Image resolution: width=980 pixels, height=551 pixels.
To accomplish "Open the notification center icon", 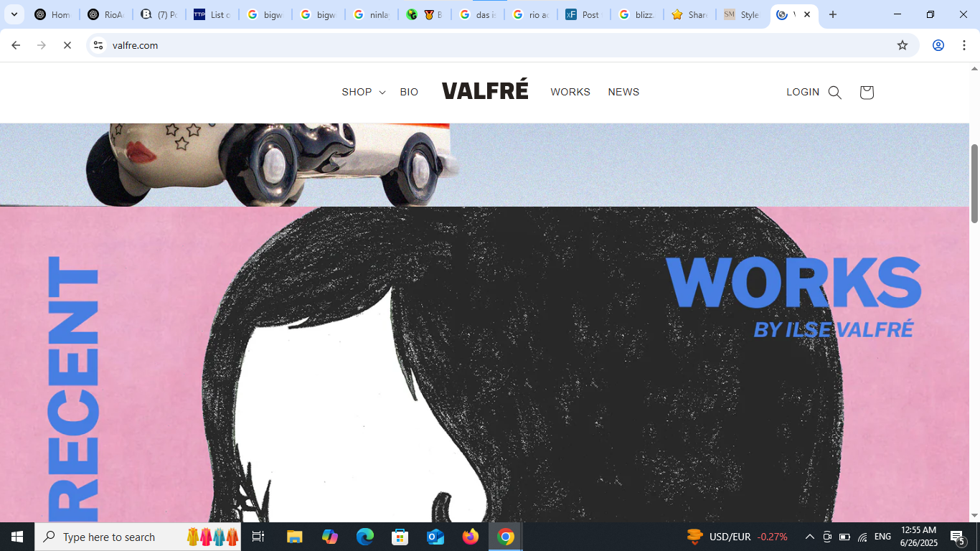I will pos(957,537).
